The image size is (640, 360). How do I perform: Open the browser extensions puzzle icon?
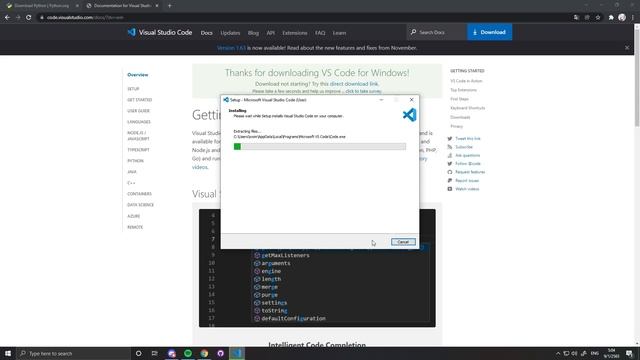click(x=611, y=18)
